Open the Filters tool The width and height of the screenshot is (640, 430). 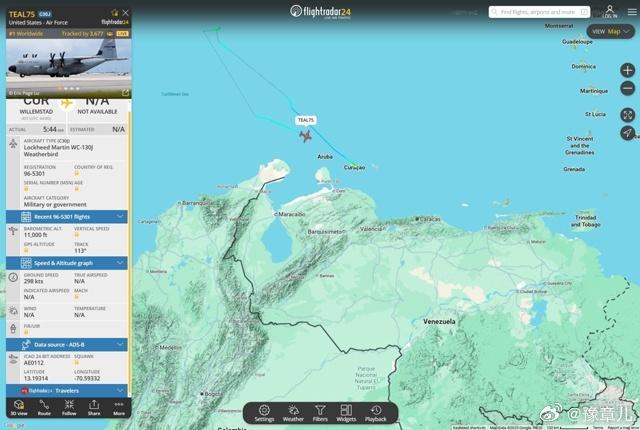(x=320, y=413)
